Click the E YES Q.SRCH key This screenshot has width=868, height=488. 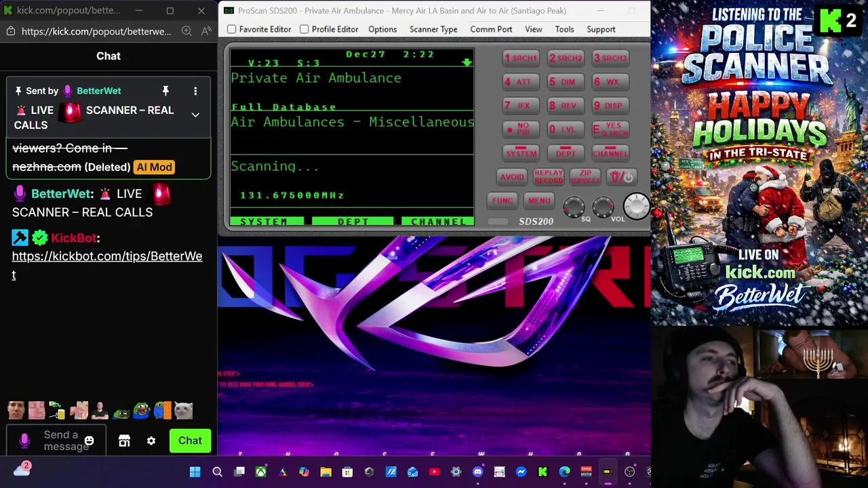[x=610, y=129]
